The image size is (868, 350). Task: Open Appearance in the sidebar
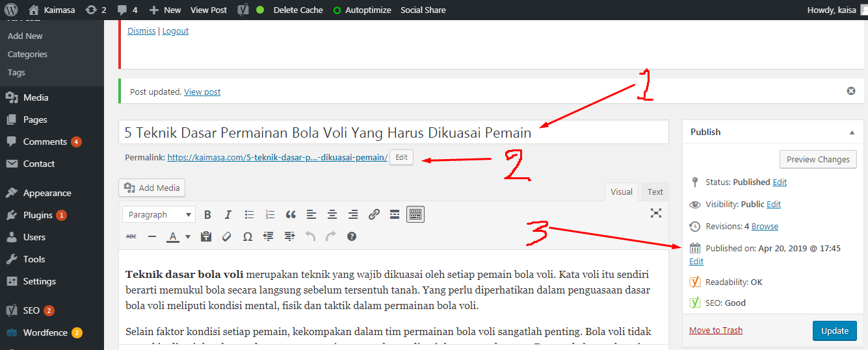point(47,193)
